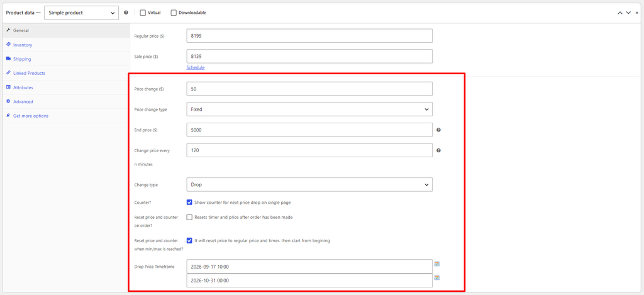Collapse the Product data panel
This screenshot has height=295, width=644.
pyautogui.click(x=637, y=13)
